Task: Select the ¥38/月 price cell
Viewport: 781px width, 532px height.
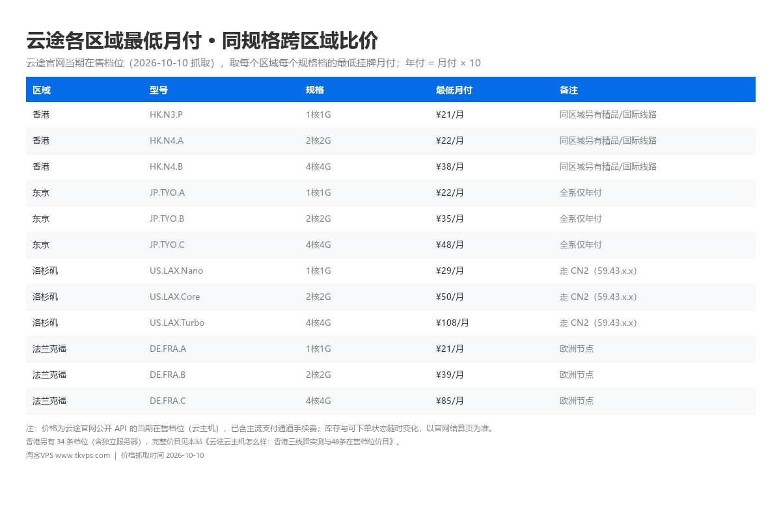Action: pyautogui.click(x=450, y=166)
